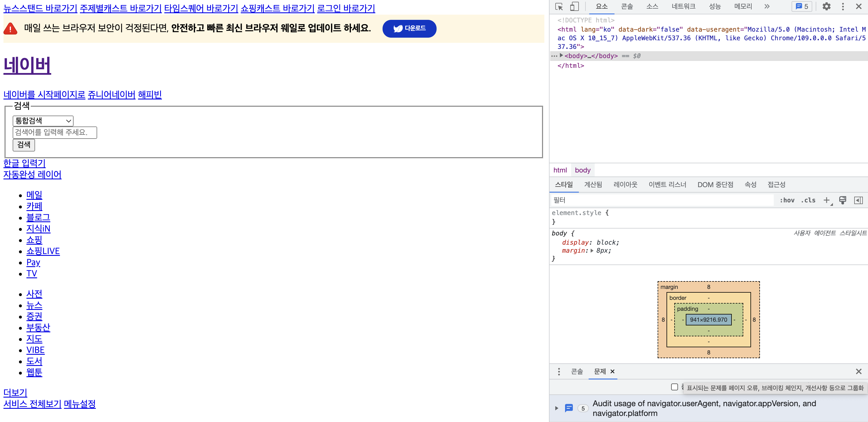Viewport: 868px width, 422px height.
Task: Select the 콘솔 drawer tab
Action: 577,371
